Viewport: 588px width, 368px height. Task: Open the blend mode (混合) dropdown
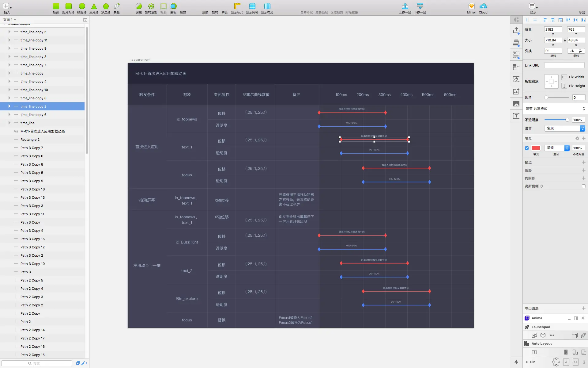(x=565, y=128)
